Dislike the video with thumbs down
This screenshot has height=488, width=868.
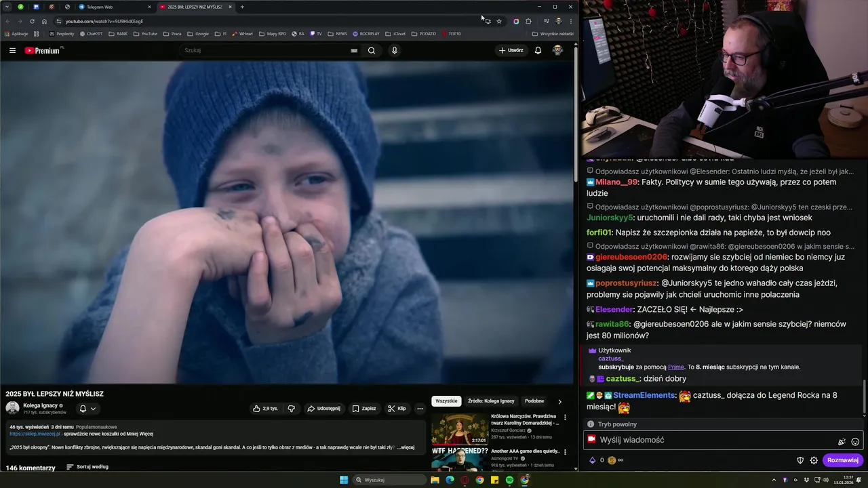(292, 409)
